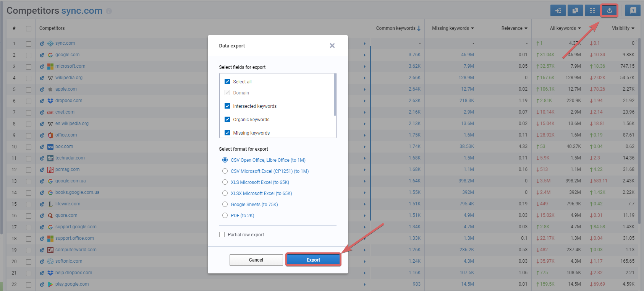Open the help question mark icon
This screenshot has width=644, height=291.
pos(633,10)
